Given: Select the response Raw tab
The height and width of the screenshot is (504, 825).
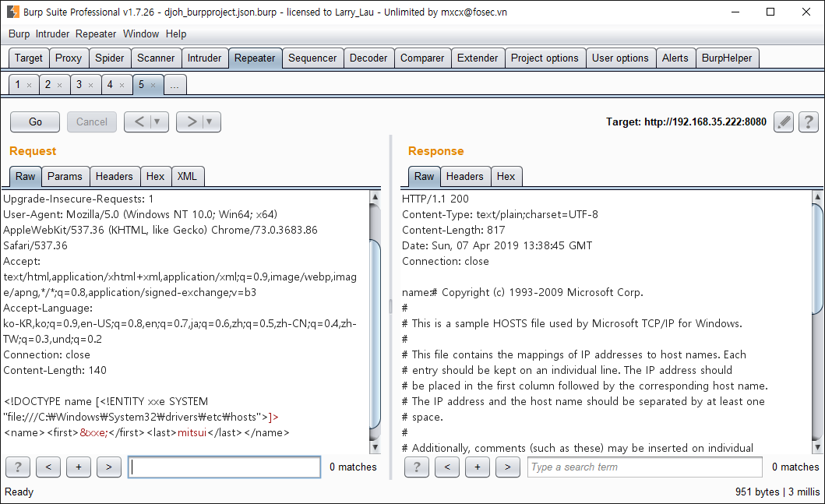Looking at the screenshot, I should [x=424, y=176].
